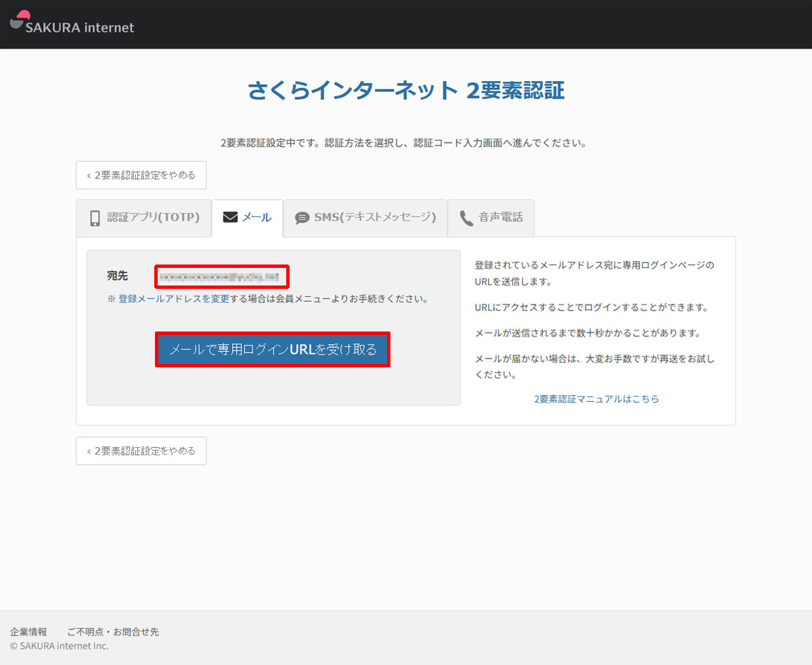Click the さくらインターネット 2要素認証 heading
812x665 pixels.
(406, 91)
